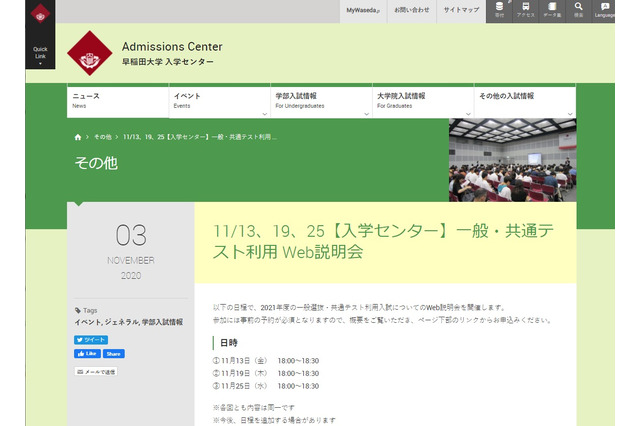Image resolution: width=640 pixels, height=426 pixels.
Task: Click the Admissions Center site title
Action: 172,47
